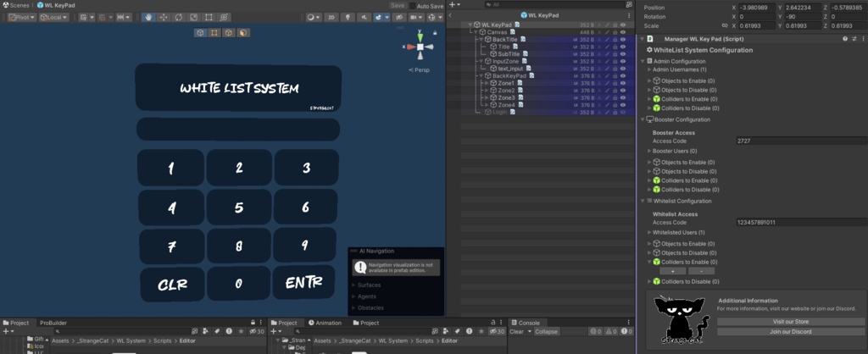Image resolution: width=868 pixels, height=354 pixels.
Task: Click the gizmo lock icon
Action: [435, 33]
